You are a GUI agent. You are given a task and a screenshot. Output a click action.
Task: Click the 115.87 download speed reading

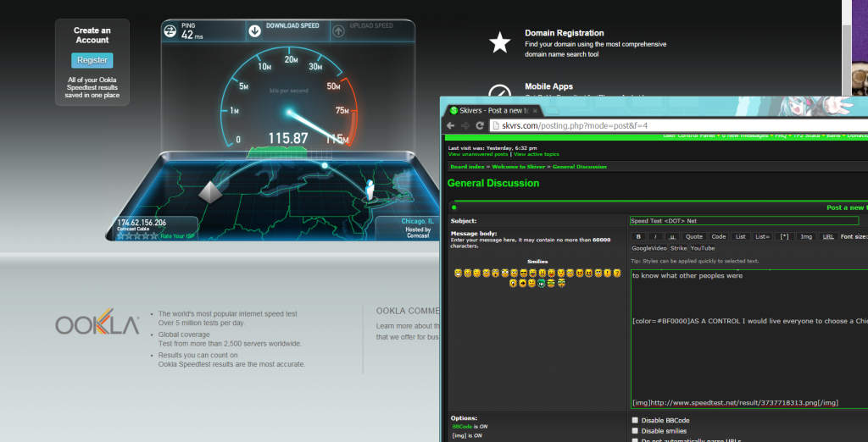pyautogui.click(x=288, y=138)
